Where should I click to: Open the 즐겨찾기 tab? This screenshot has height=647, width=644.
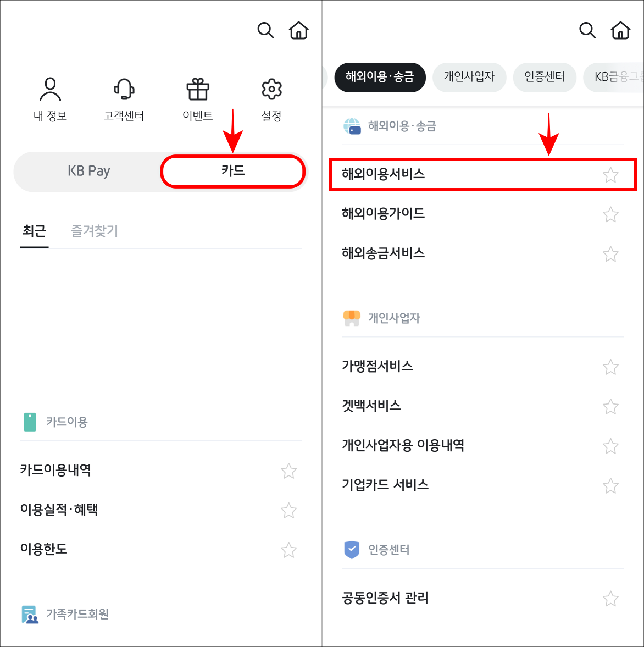pyautogui.click(x=93, y=231)
